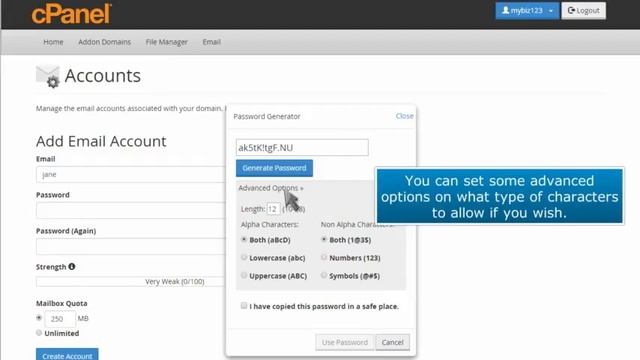Click the Use Password button
640x360 pixels.
point(344,342)
